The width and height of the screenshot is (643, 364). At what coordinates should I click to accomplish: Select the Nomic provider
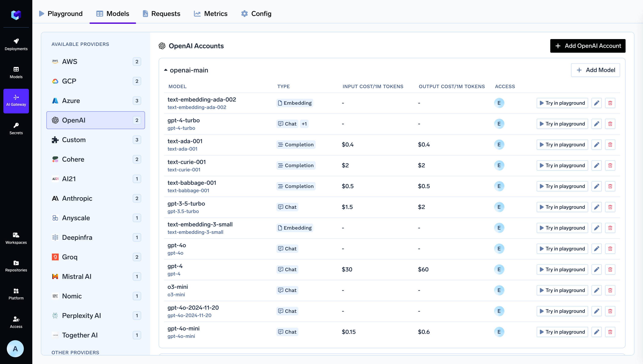[96, 296]
